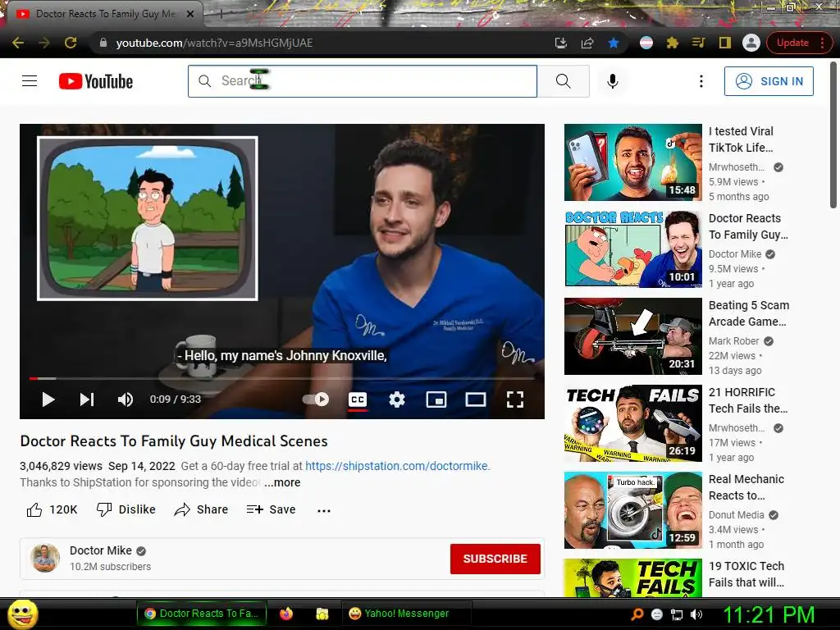Click the address bar URL
Viewport: 840px width, 630px height.
pos(214,43)
